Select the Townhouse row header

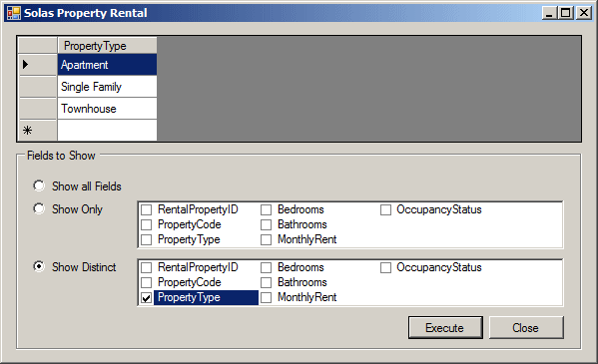click(38, 109)
